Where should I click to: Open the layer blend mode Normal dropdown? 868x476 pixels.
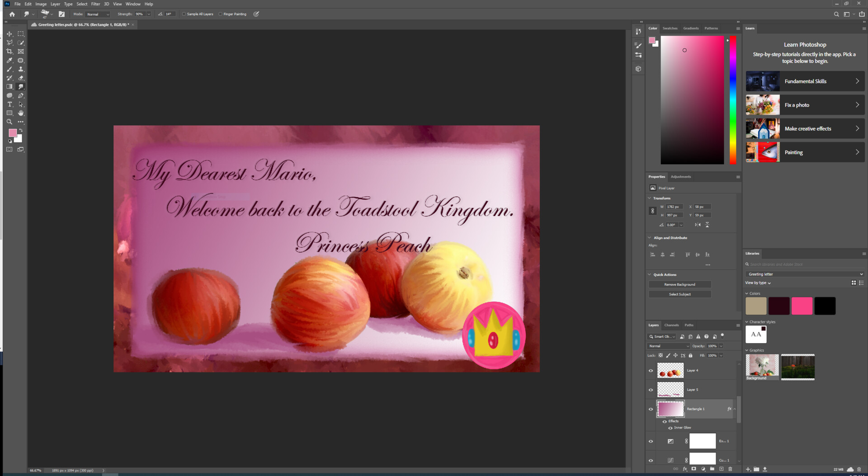point(669,346)
